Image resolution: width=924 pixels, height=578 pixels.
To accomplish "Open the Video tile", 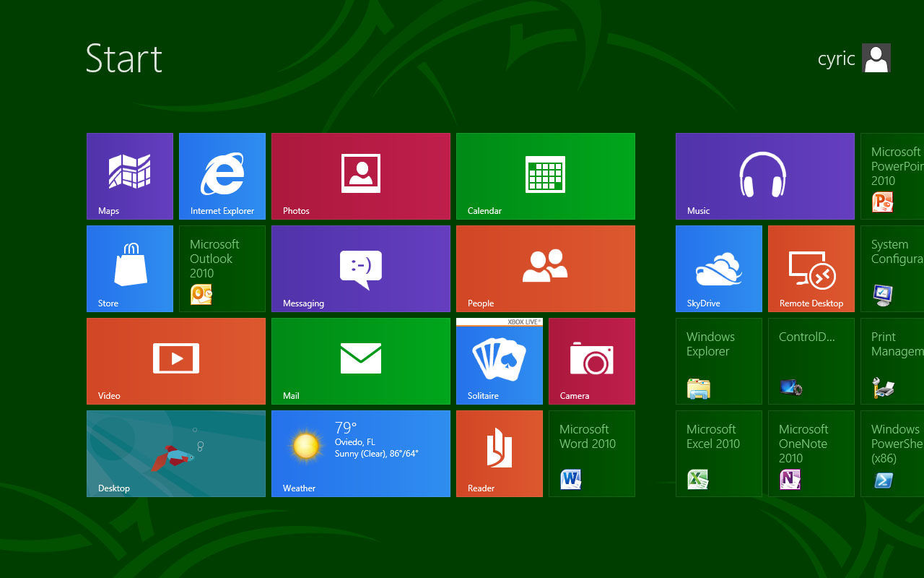I will pyautogui.click(x=176, y=361).
